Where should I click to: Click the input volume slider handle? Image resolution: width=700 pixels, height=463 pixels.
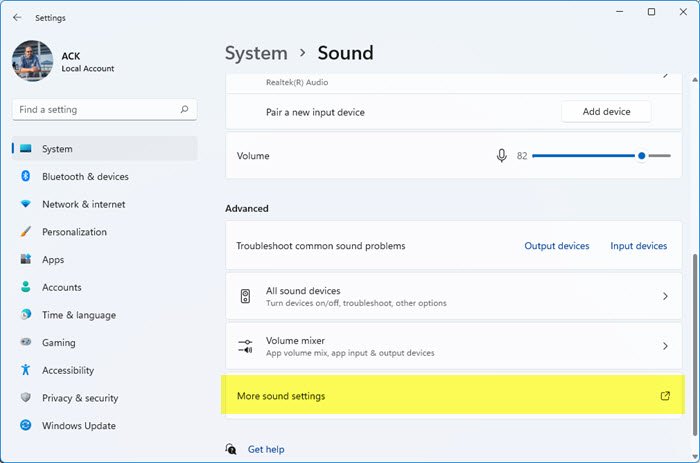(x=641, y=156)
